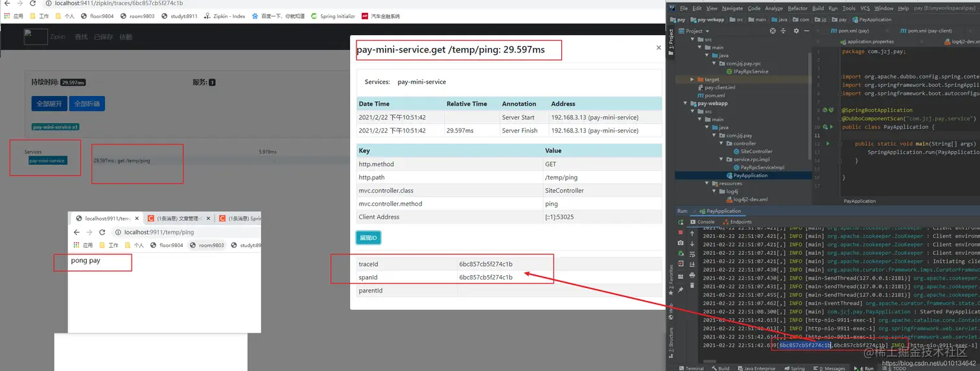Open the Spring Initializr bookmark
Screen dimensions: 980x371
(x=332, y=16)
